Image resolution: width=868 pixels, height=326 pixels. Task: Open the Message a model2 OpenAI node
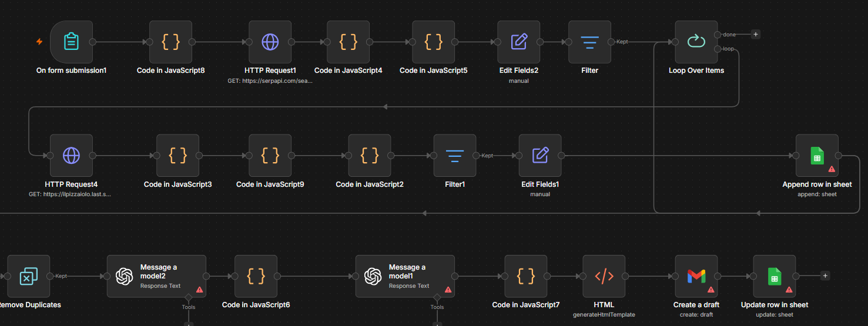pyautogui.click(x=156, y=276)
